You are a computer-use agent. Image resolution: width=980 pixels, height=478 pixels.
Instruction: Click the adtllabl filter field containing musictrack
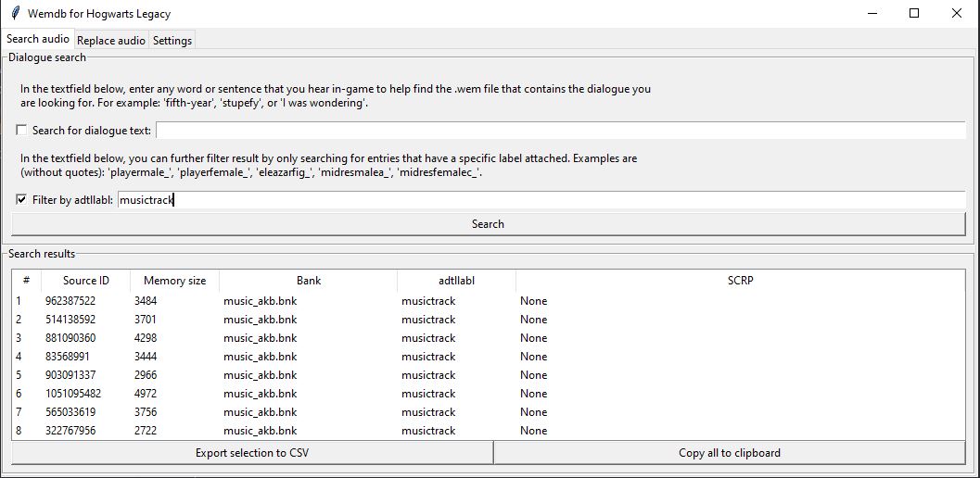[x=541, y=200]
